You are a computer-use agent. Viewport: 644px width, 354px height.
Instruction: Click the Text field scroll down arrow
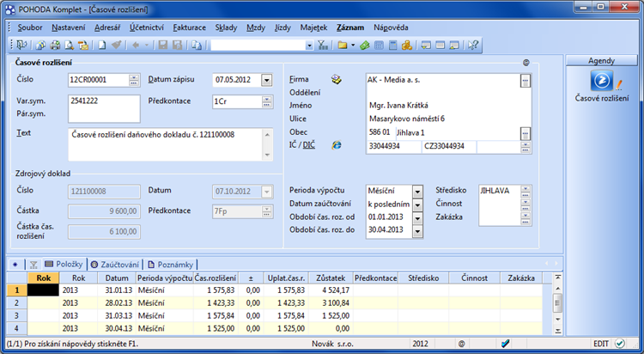point(267,155)
